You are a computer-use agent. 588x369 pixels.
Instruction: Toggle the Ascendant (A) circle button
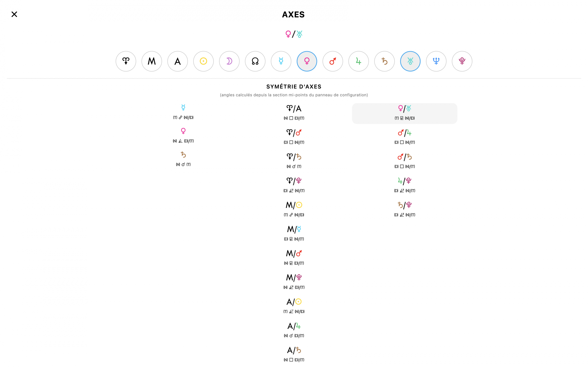(178, 61)
